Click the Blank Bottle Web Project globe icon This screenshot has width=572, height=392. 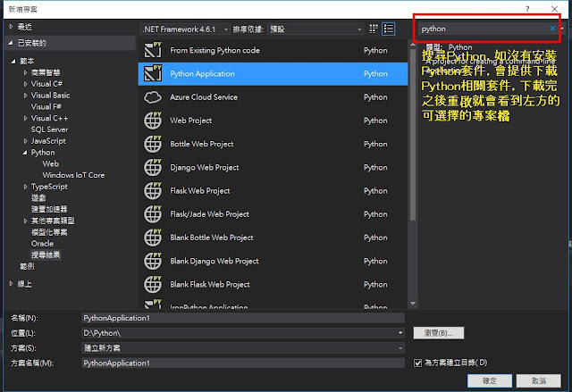(153, 238)
